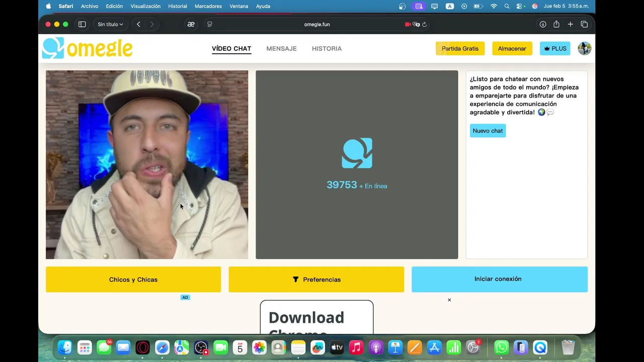The width and height of the screenshot is (644, 362).
Task: Open the Chicos y Chicas gender selector
Action: [133, 280]
